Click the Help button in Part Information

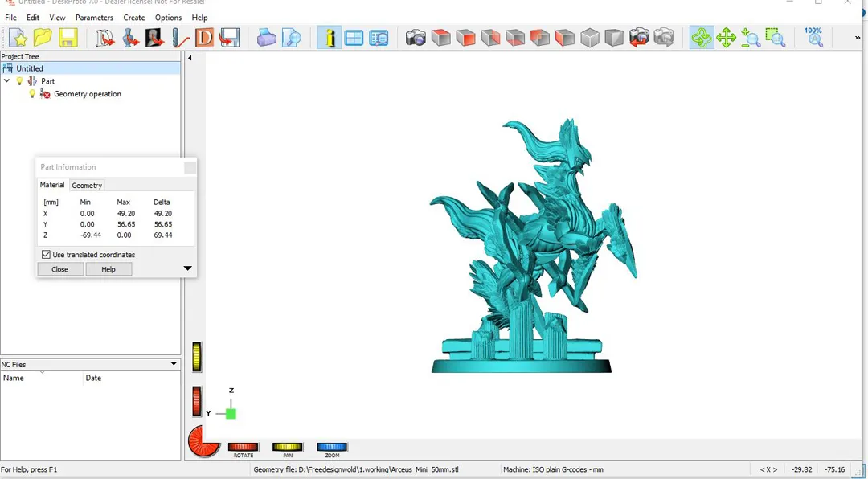(x=108, y=269)
